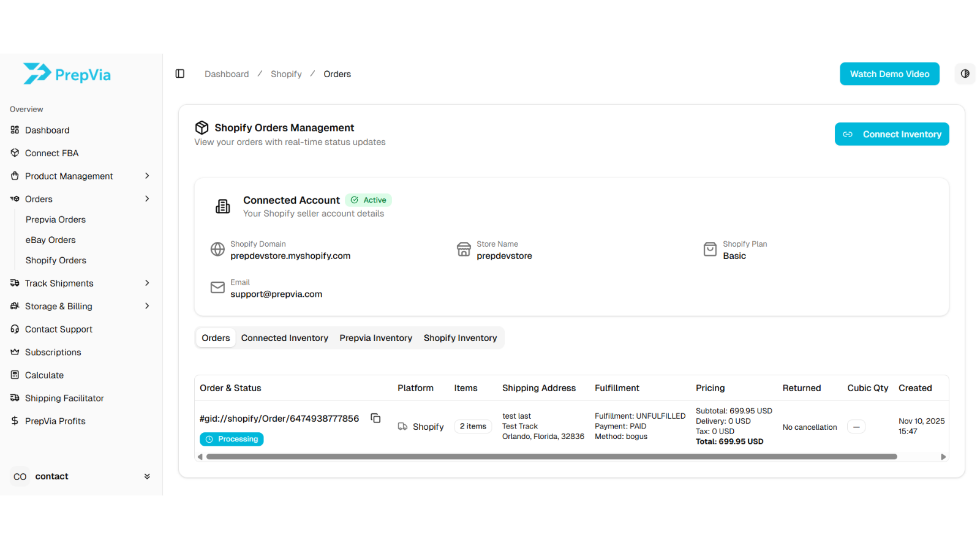The image size is (980, 551).
Task: Click the PrepVia logo
Action: [67, 74]
